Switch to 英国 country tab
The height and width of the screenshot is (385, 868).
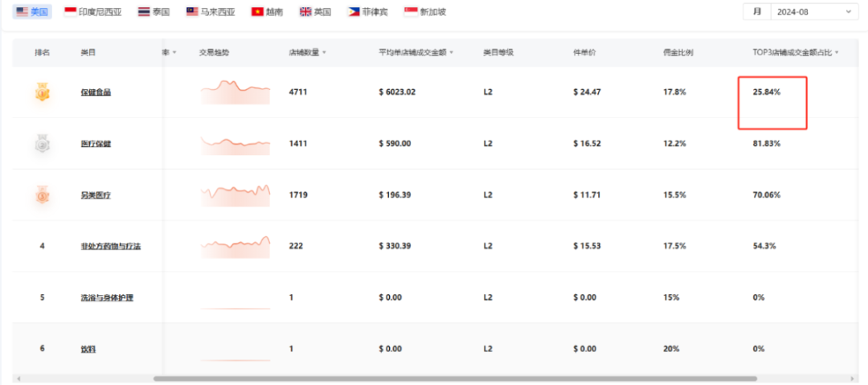(x=316, y=11)
